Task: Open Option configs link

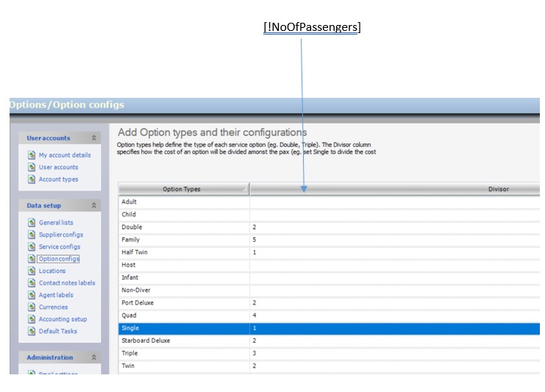Action: [59, 259]
